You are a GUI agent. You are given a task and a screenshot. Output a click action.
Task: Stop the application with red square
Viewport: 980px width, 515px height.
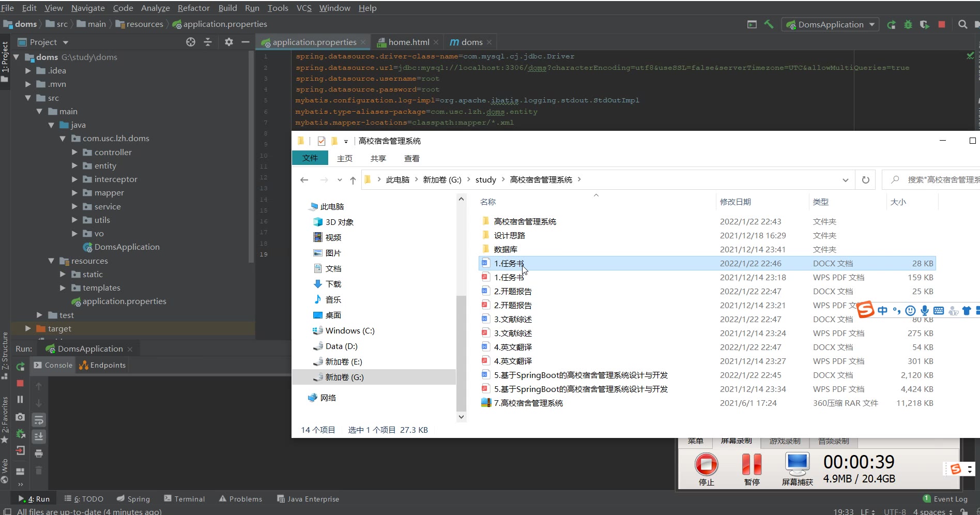pyautogui.click(x=942, y=24)
